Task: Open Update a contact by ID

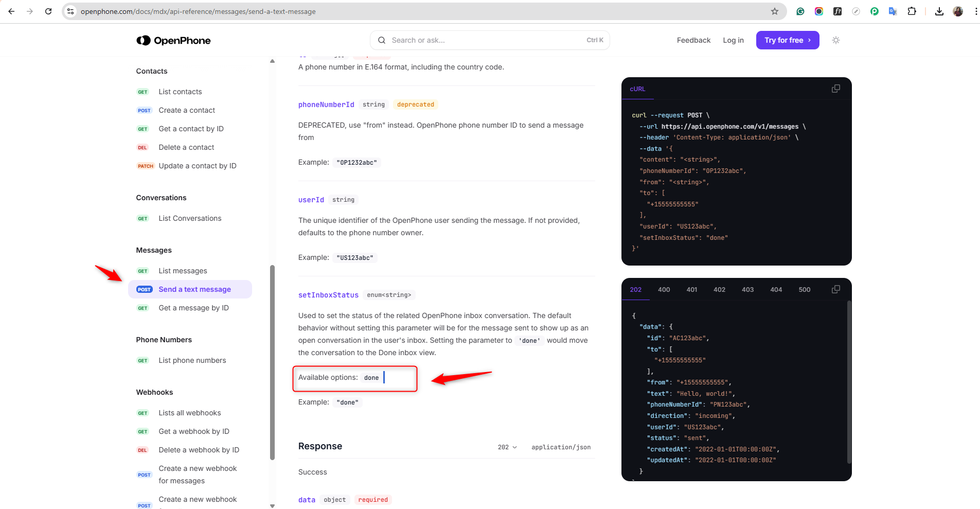Action: pyautogui.click(x=198, y=166)
